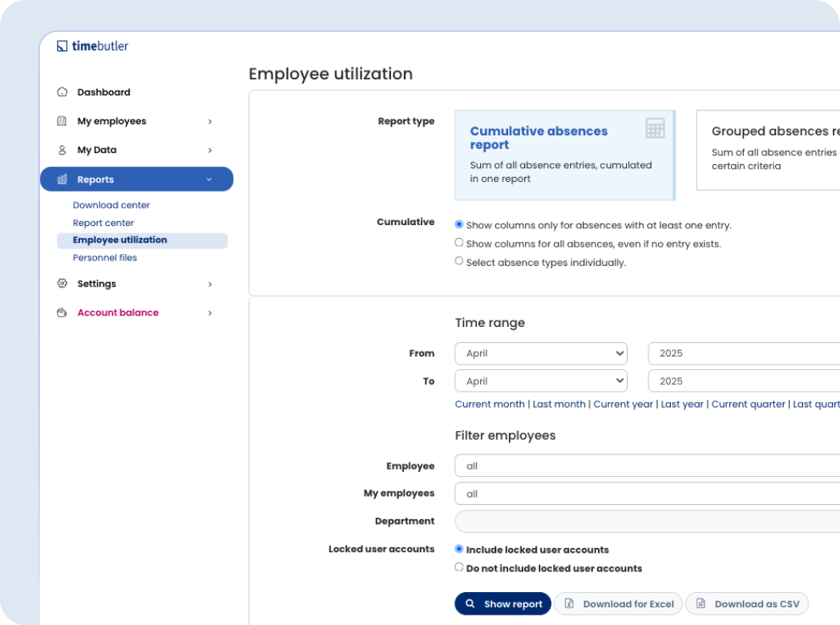Viewport: 840px width, 625px height.
Task: Click the My Data person icon
Action: coord(62,150)
